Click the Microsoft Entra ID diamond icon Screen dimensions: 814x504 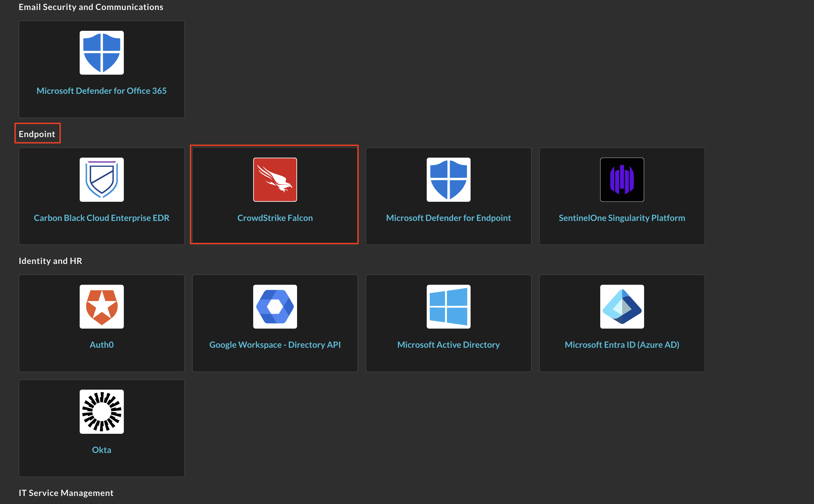click(x=622, y=307)
